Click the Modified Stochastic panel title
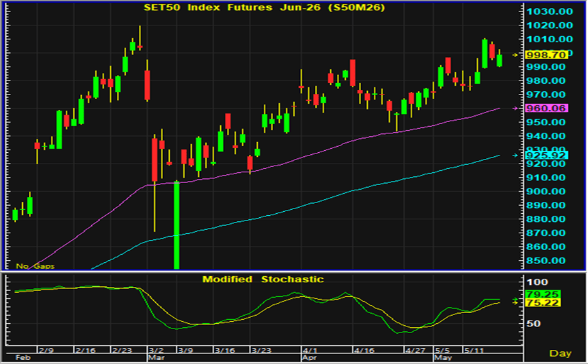This screenshot has width=588, height=364. click(263, 280)
